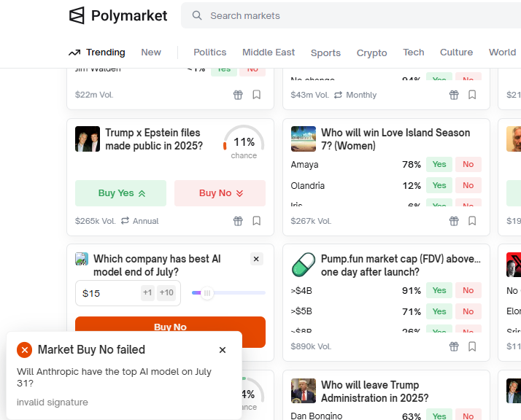Viewport: 521px width, 420px height.
Task: Open the AI model market thumbnail icon
Action: point(82,259)
